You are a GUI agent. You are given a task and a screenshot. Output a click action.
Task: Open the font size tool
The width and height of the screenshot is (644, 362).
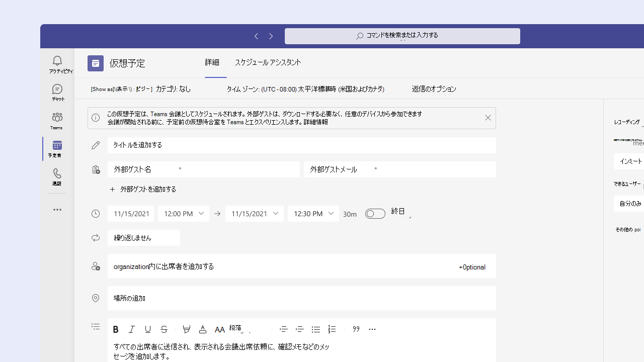tap(219, 329)
